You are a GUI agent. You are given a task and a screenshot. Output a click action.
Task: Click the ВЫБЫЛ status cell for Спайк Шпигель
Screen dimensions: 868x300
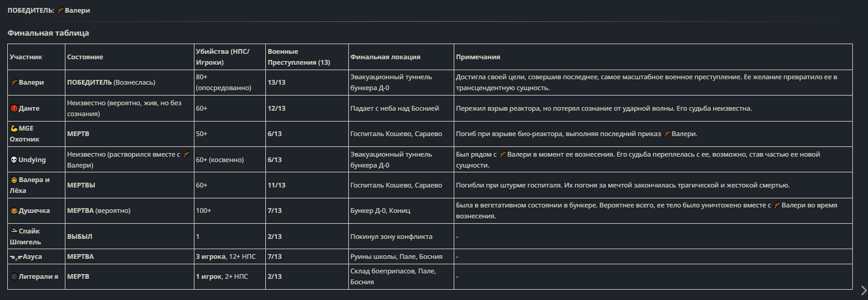(80, 236)
